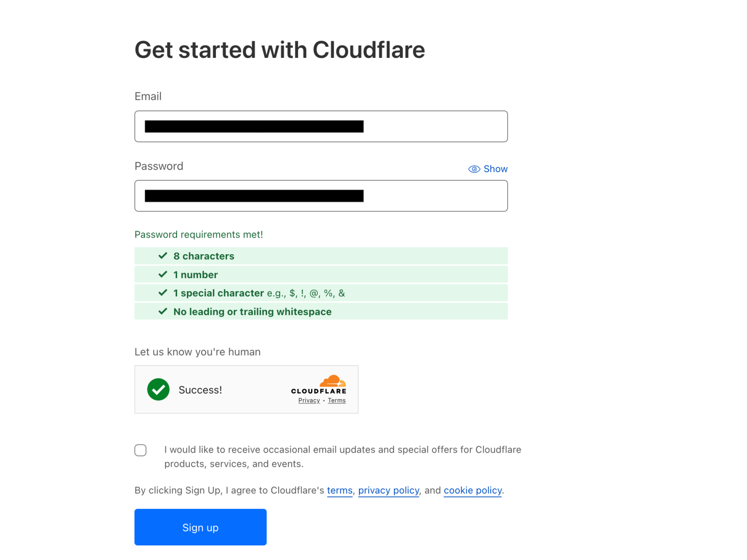Click the human verification success widget

tap(246, 389)
